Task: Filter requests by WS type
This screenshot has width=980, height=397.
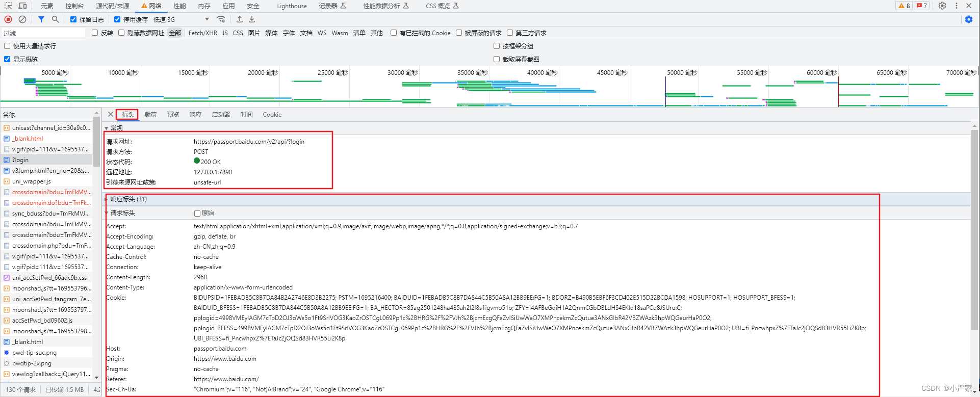Action: 322,33
